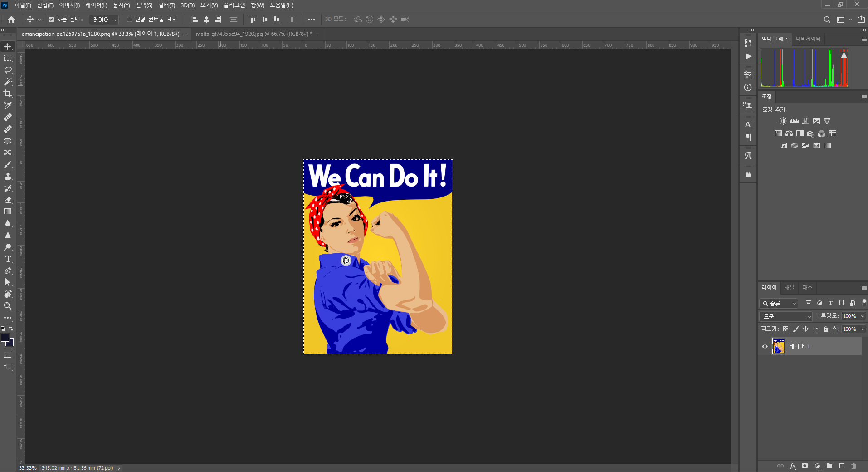Open the Histogram panel menu
This screenshot has width=868, height=472.
coord(864,39)
